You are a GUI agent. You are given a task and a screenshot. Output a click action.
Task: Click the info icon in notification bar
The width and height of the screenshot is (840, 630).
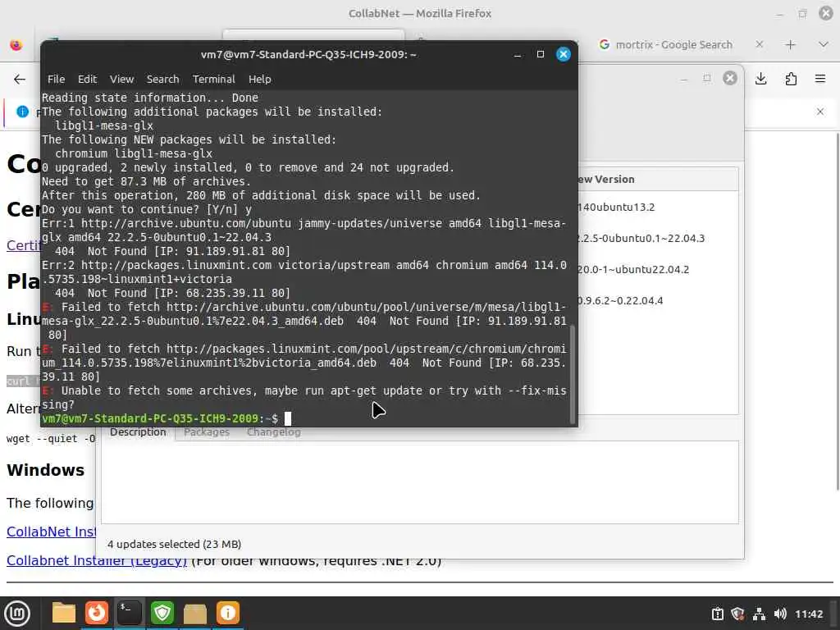click(22, 112)
